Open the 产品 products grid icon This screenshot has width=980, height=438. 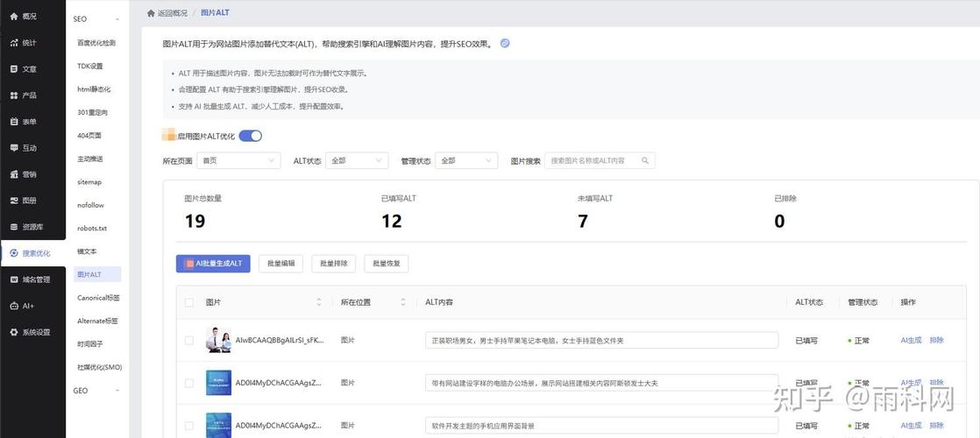14,95
